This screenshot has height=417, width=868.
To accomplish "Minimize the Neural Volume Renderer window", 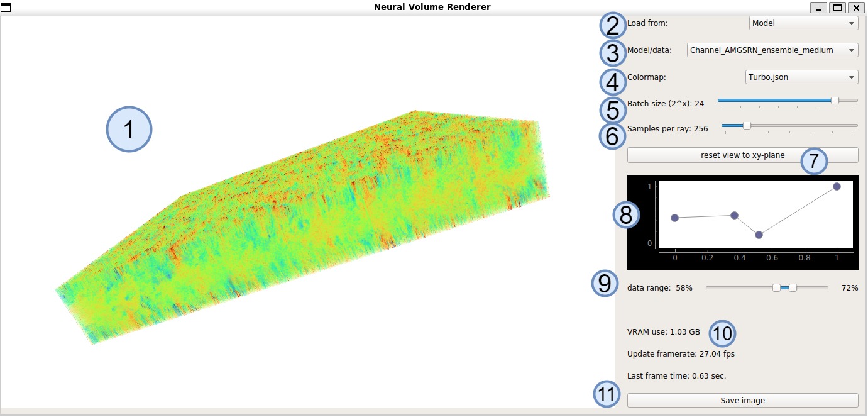I will coord(818,8).
